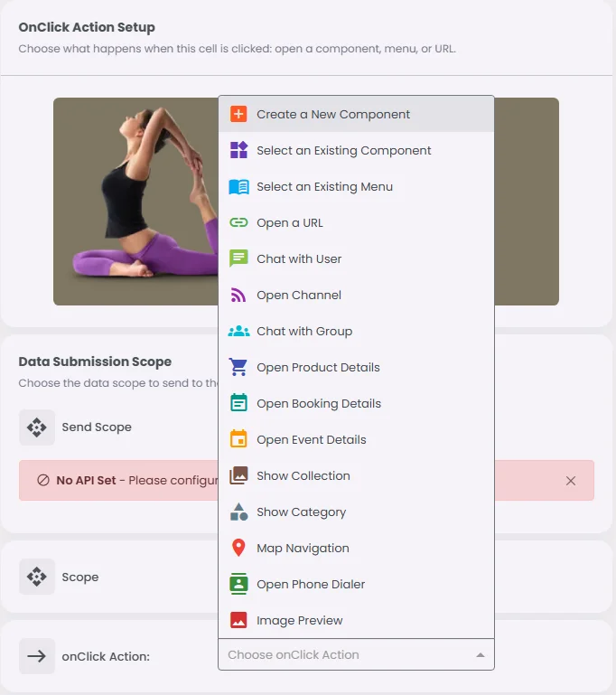616x695 pixels.
Task: Click the green link icon for Open a URL
Action: pos(238,222)
